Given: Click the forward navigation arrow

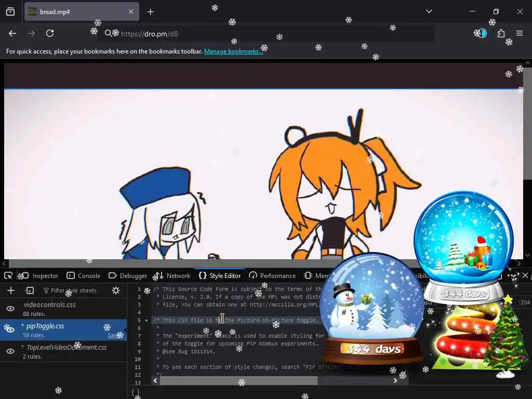Looking at the screenshot, I should (31, 33).
